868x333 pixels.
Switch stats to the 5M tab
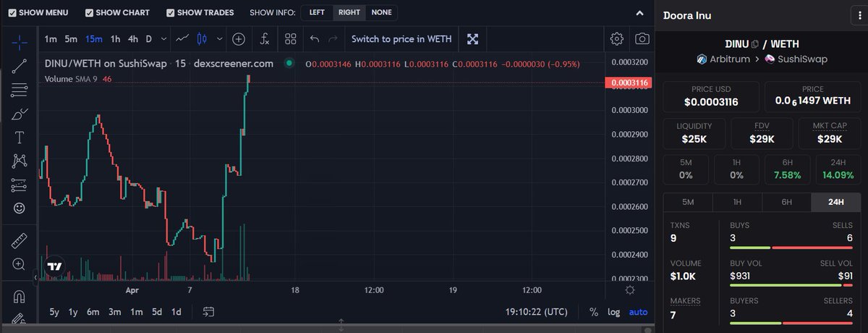[x=688, y=202]
